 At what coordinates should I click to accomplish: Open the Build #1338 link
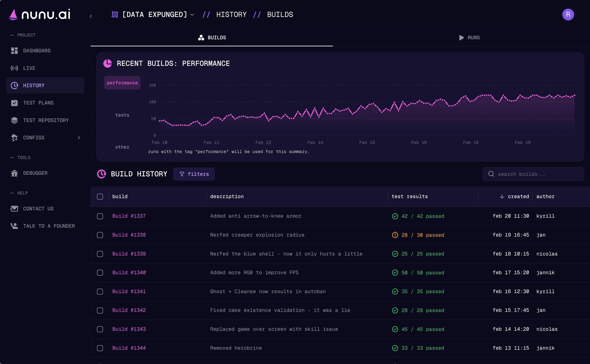tap(129, 235)
